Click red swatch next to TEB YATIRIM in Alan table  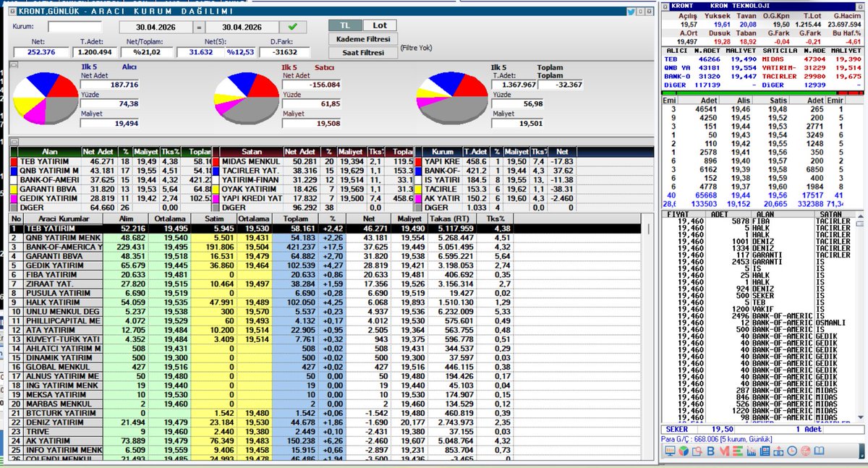pos(14,161)
